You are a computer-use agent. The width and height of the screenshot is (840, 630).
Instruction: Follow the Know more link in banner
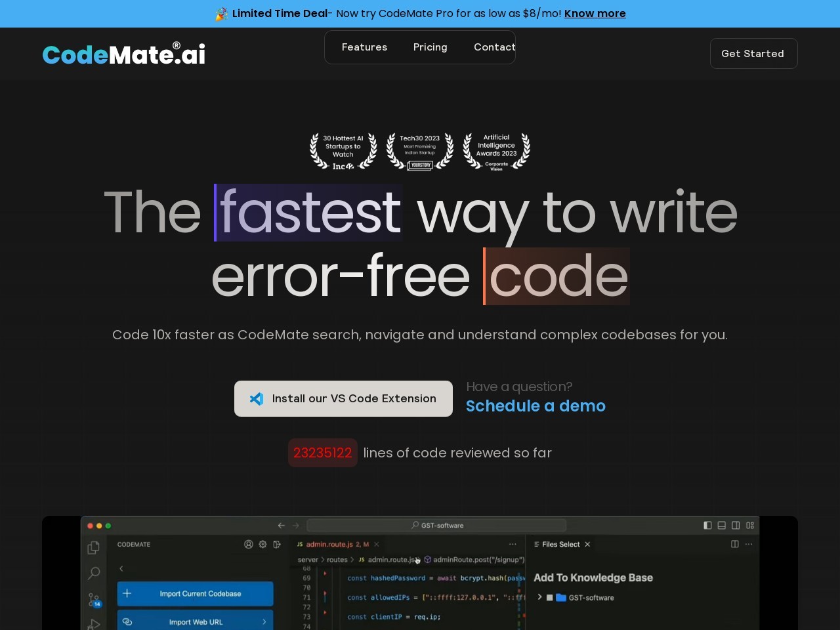[x=595, y=13]
